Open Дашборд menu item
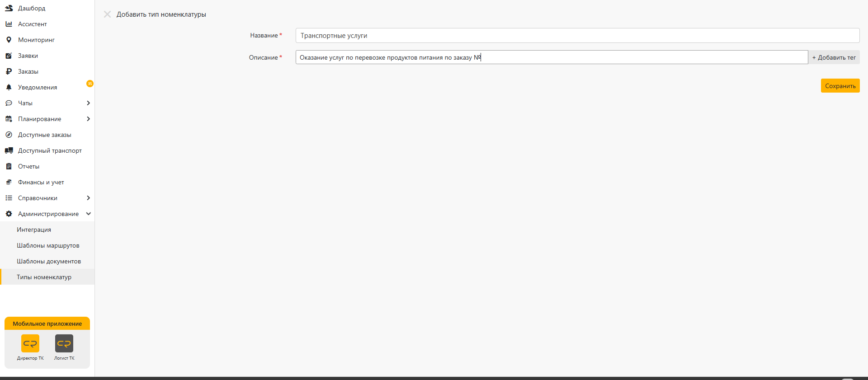 point(47,8)
